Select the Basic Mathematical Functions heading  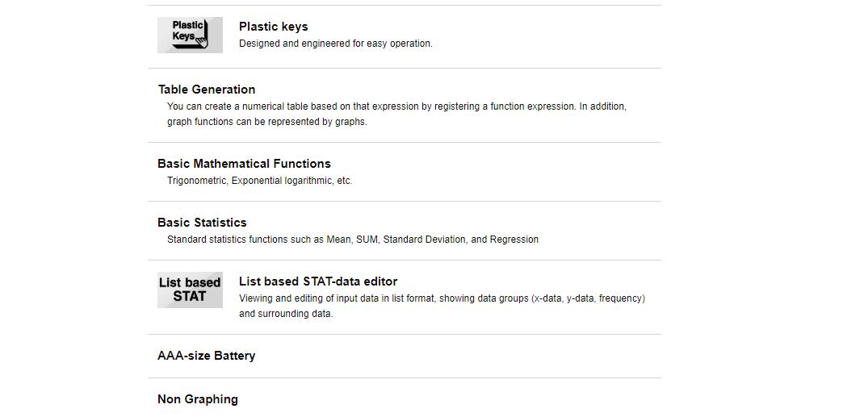pos(244,164)
